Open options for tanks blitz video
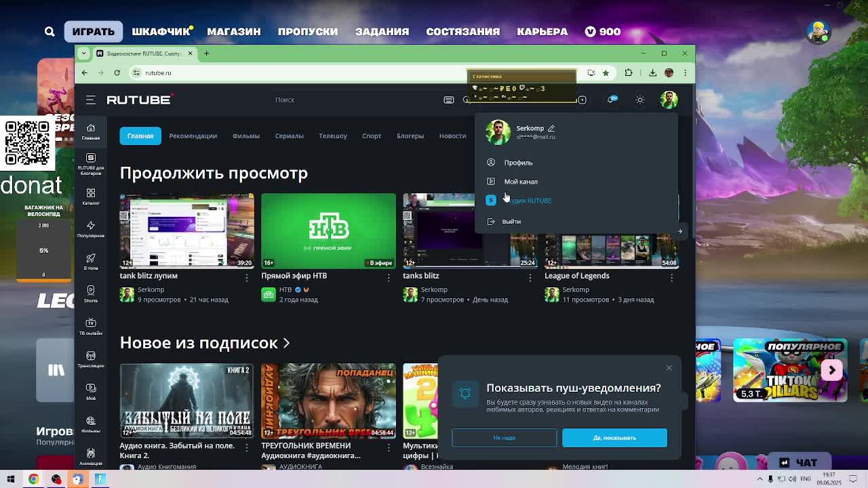This screenshot has width=868, height=488. tap(530, 277)
